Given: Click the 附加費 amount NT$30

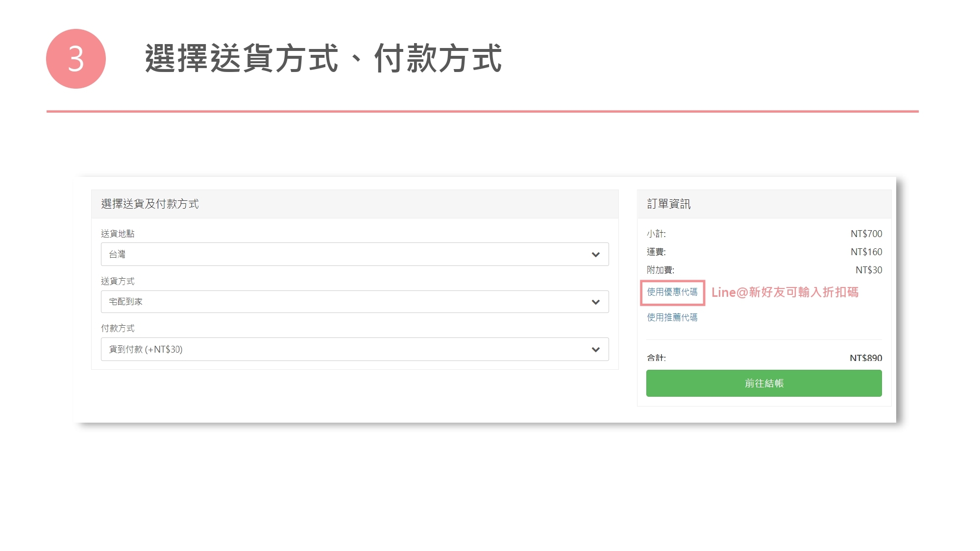Looking at the screenshot, I should tap(868, 270).
